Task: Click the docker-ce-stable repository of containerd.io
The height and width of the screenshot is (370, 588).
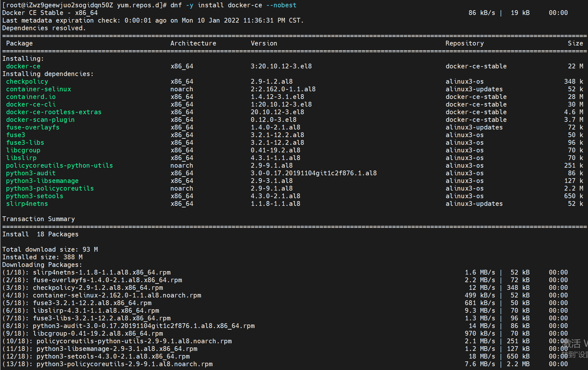Action: (476, 97)
